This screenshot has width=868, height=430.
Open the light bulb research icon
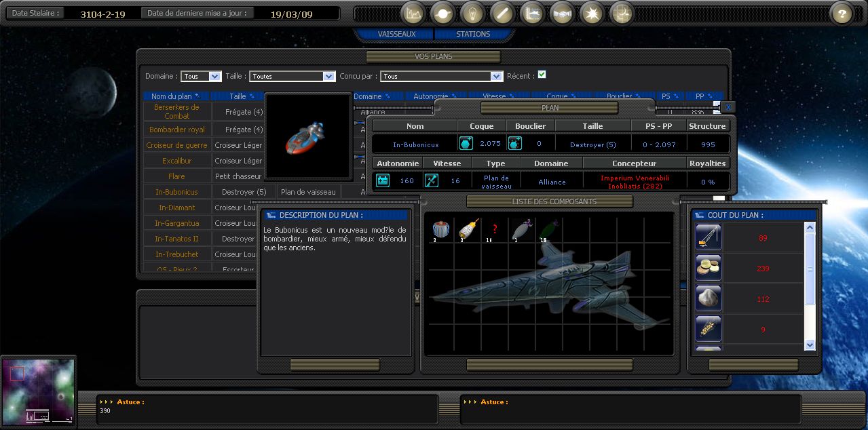point(472,13)
